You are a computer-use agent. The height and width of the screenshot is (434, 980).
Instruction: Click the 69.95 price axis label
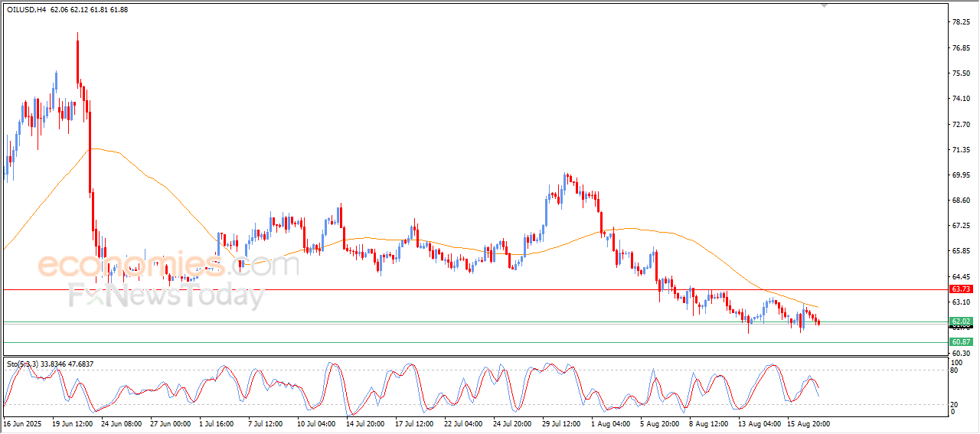tap(962, 175)
